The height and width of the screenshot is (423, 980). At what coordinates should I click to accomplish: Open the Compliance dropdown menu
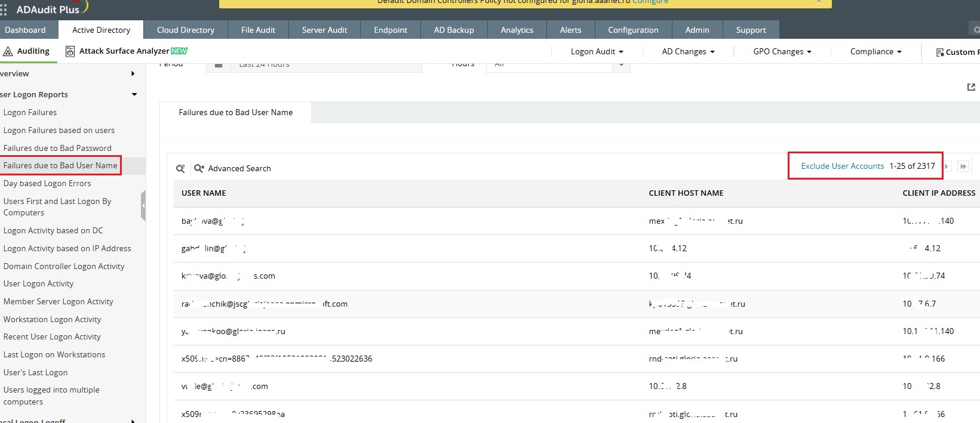tap(875, 52)
